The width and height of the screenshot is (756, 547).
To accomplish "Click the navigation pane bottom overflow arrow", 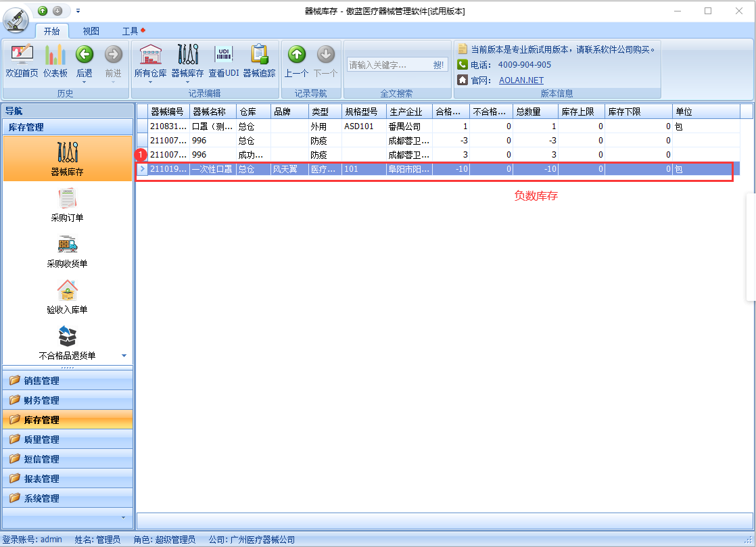I will [124, 518].
